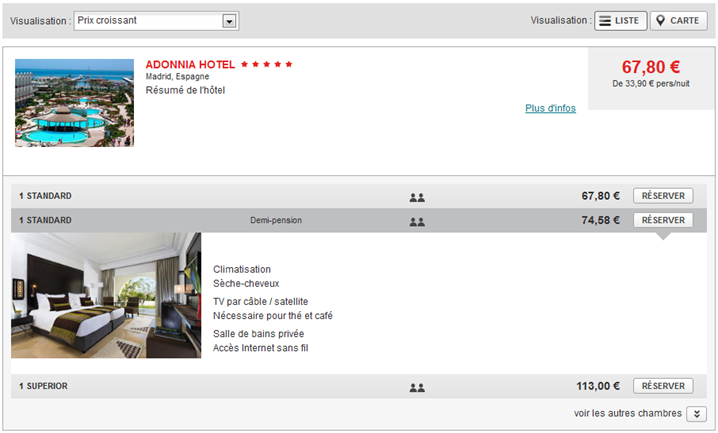This screenshot has height=433, width=718.
Task: Click the occupancy icon on the 67,80 € row
Action: tap(417, 197)
